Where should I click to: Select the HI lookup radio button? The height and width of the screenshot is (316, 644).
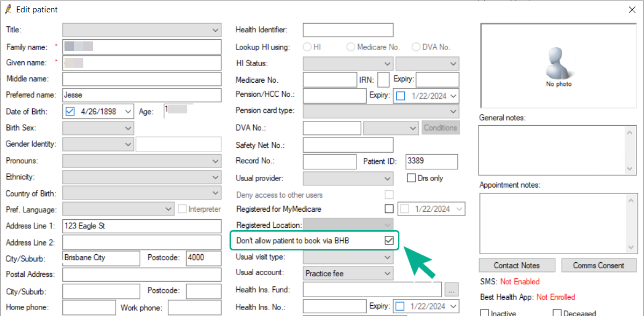click(x=307, y=47)
